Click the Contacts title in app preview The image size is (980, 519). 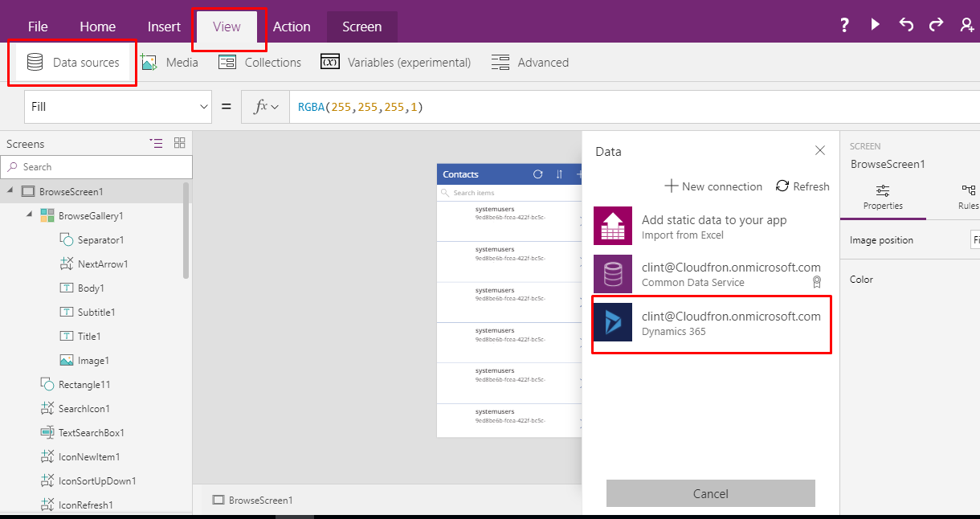[x=460, y=174]
